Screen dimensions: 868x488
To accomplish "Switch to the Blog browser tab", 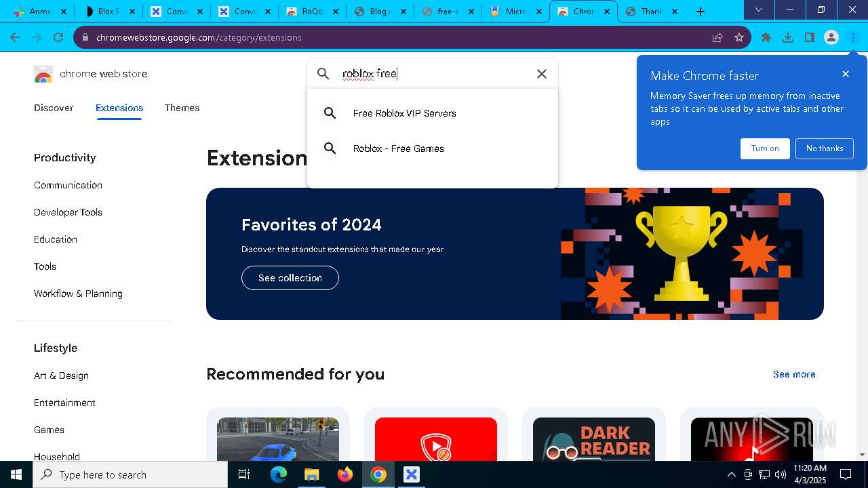I will point(380,11).
